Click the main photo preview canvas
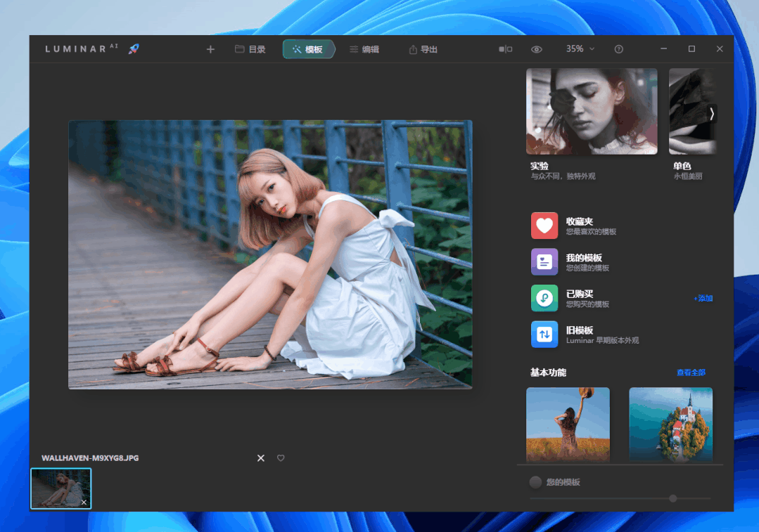The image size is (759, 532). coord(270,254)
